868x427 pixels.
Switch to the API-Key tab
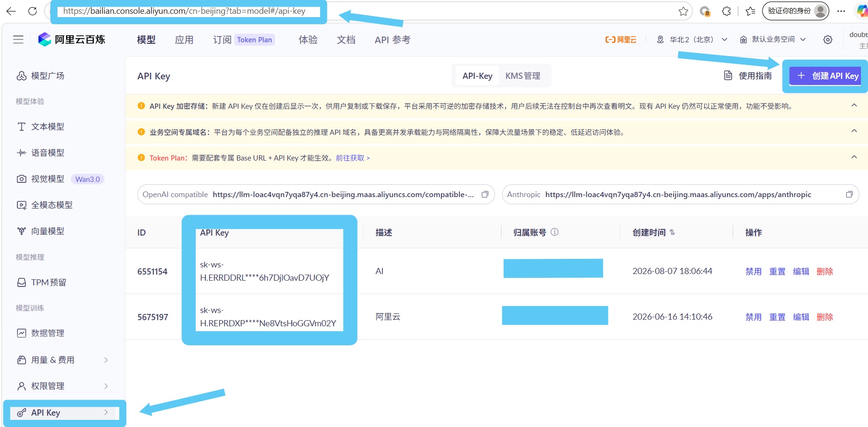tap(477, 76)
